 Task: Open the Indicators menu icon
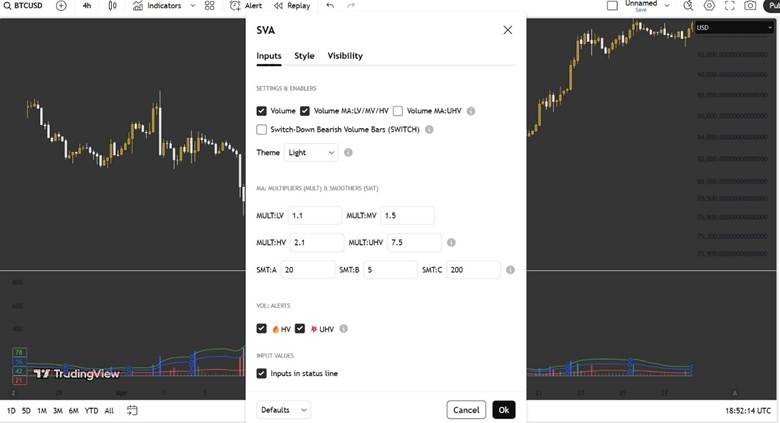coord(138,5)
